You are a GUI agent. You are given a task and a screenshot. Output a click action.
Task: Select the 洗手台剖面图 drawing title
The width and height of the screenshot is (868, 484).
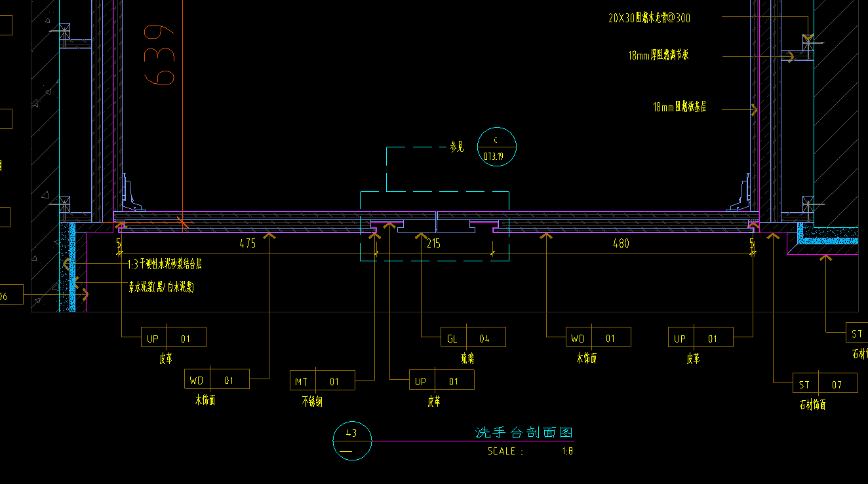[524, 433]
